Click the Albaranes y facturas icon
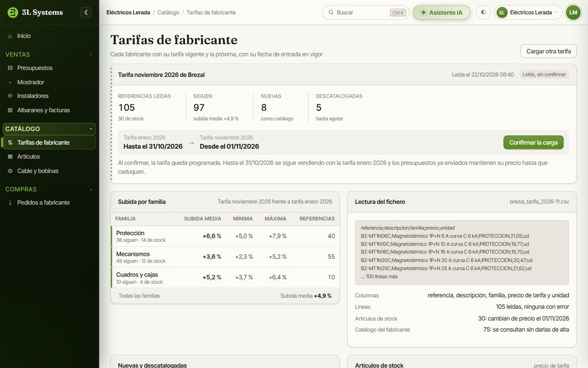Screen dimensions: 588x368 click(10, 110)
